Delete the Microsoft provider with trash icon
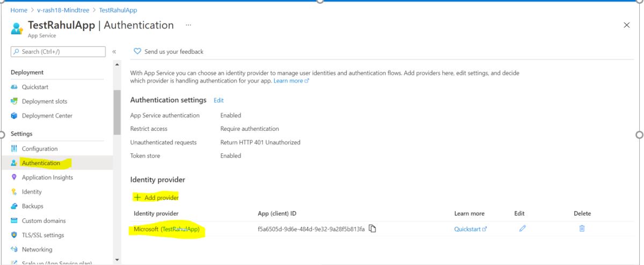 click(582, 229)
